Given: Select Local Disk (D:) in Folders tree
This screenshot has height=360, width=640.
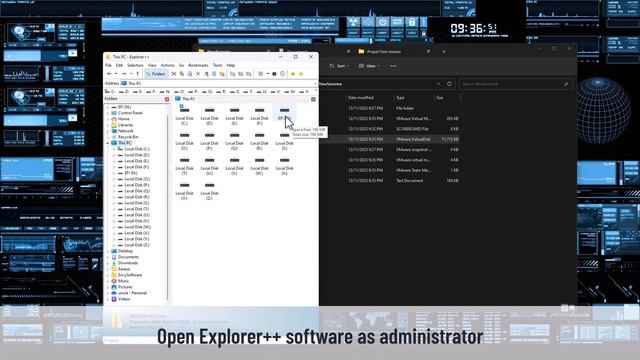Looking at the screenshot, I should coord(137,155).
